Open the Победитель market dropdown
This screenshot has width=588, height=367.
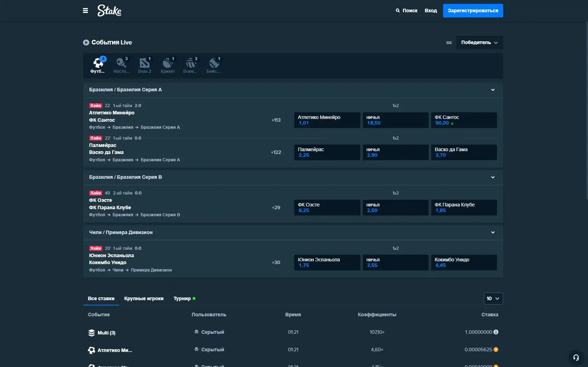[x=479, y=42]
